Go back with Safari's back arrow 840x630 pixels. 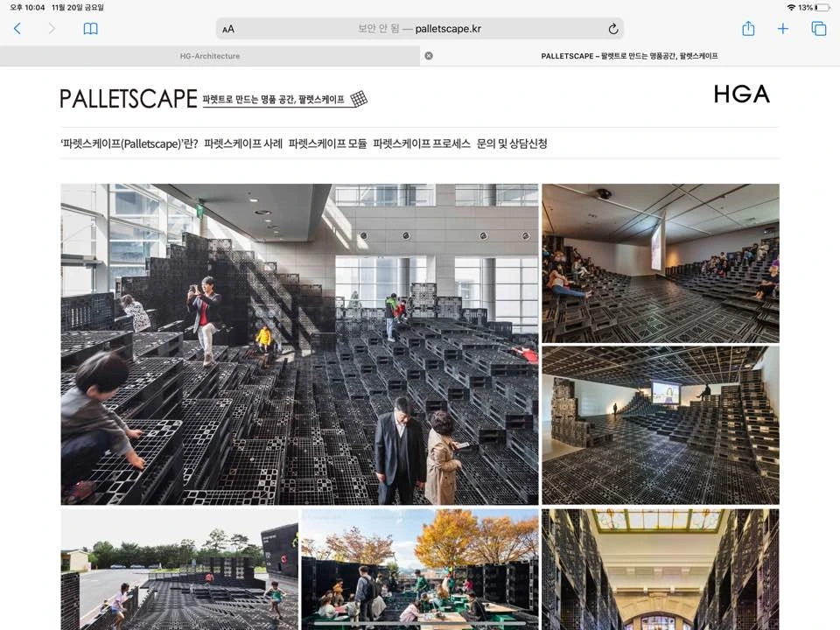(17, 29)
